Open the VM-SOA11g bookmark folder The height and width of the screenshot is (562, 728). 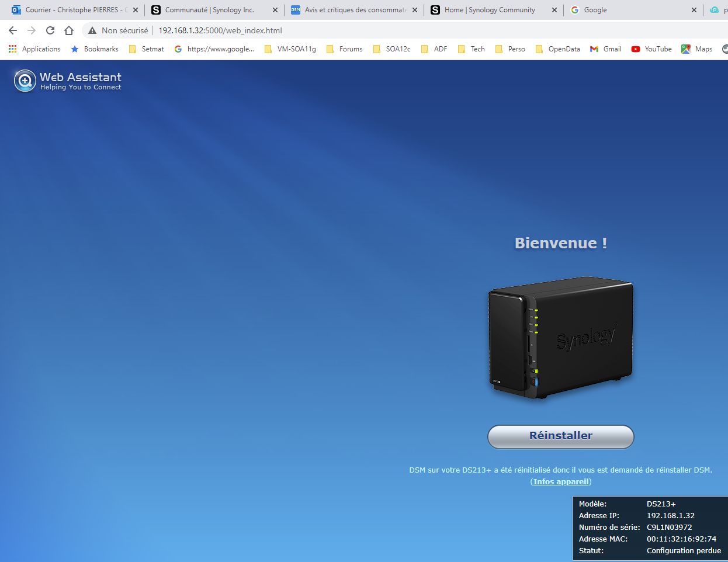290,49
